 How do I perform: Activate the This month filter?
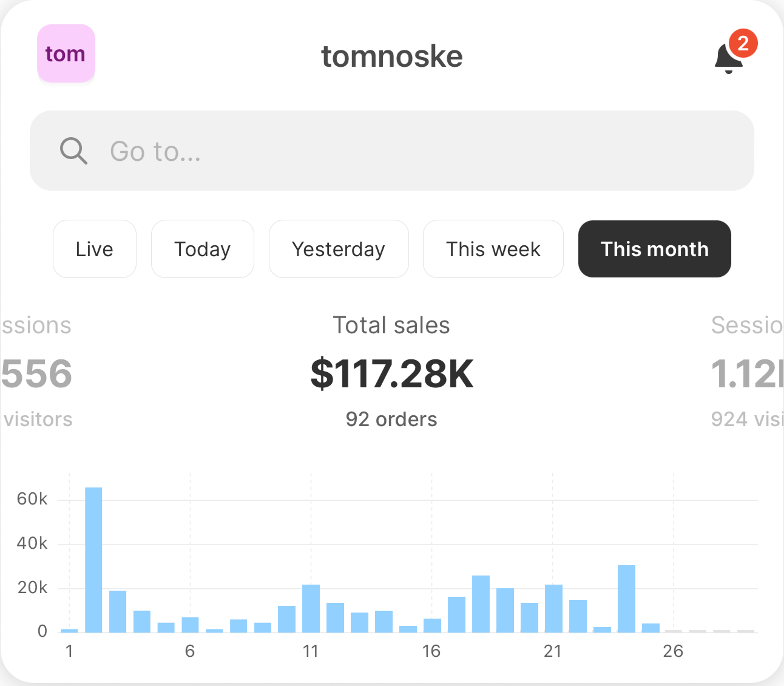[x=654, y=249]
